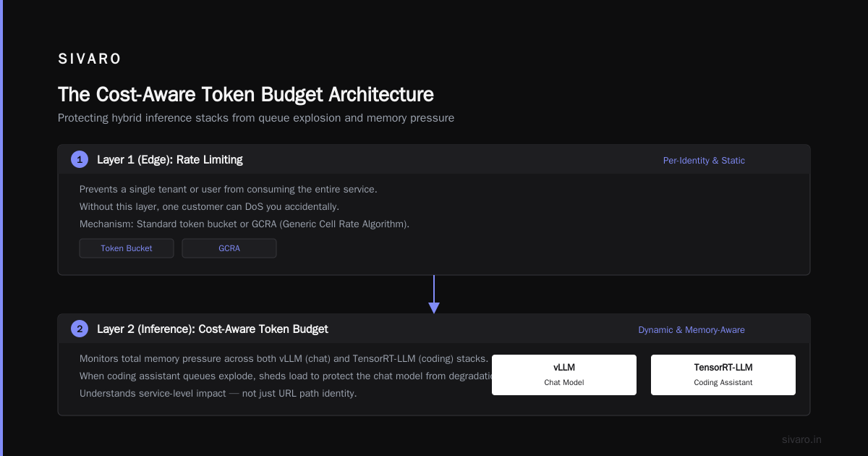The image size is (868, 456).
Task: Click the number 2 circle badge
Action: coord(80,329)
